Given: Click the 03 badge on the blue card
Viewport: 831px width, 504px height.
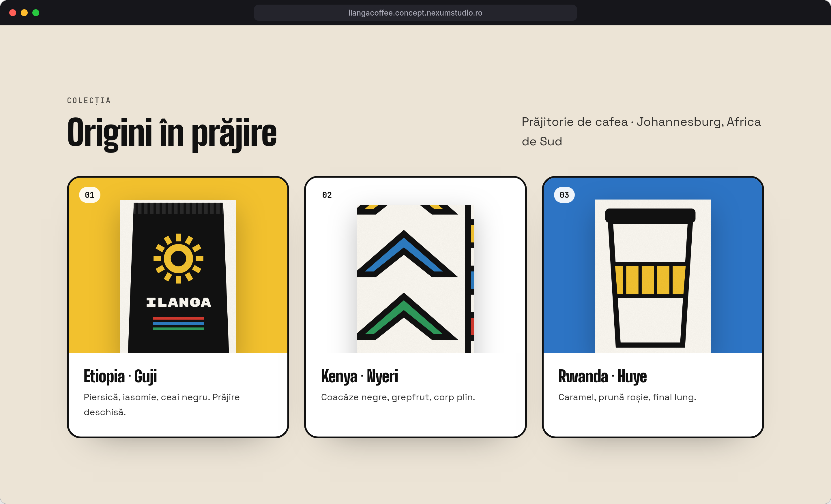Looking at the screenshot, I should click(x=564, y=195).
